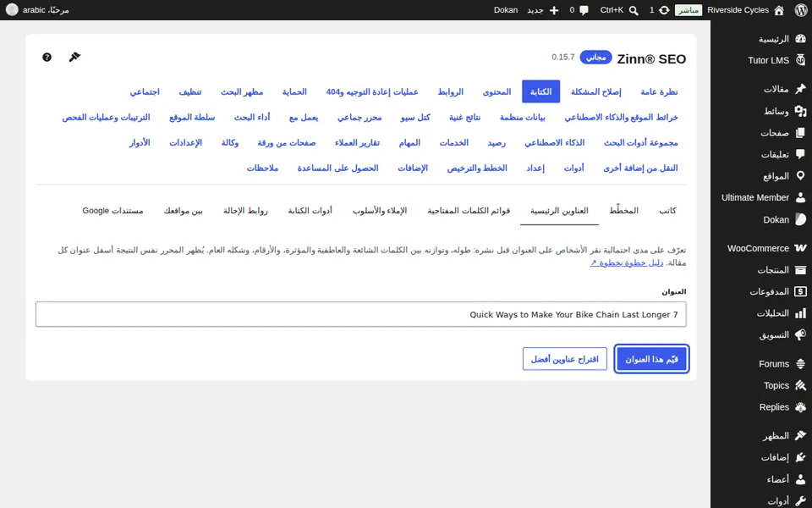
Task: Select the المخطّط sub-tab
Action: click(623, 211)
